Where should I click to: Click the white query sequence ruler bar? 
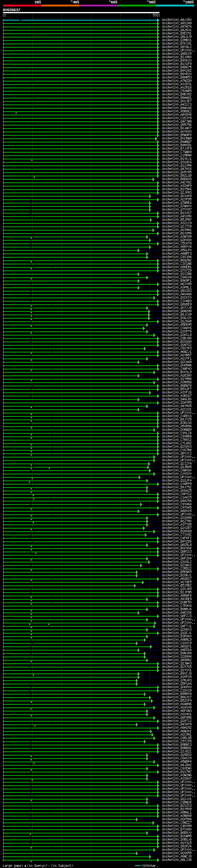(x=81, y=12)
